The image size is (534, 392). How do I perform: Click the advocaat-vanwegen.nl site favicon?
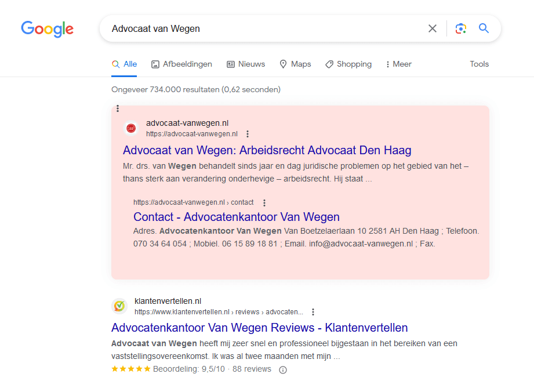click(131, 128)
